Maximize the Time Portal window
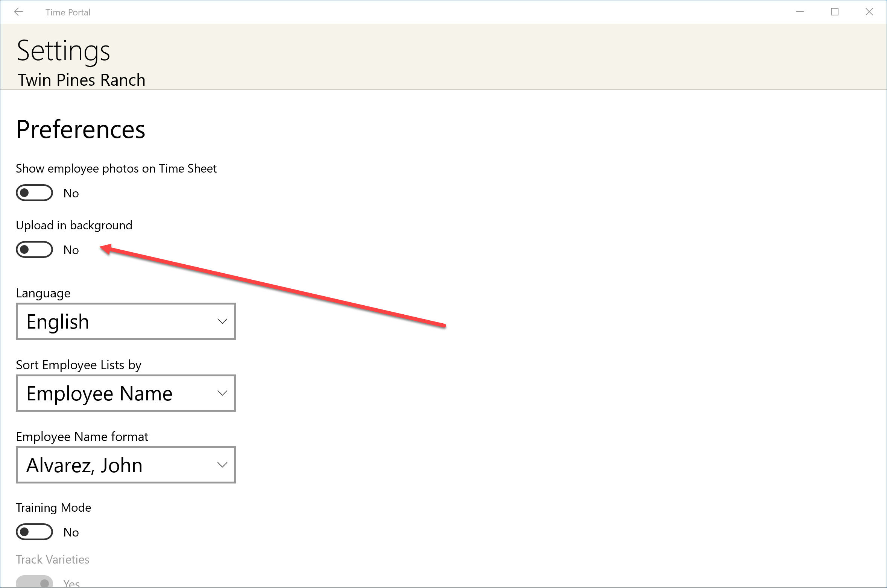The height and width of the screenshot is (588, 887). 835,12
